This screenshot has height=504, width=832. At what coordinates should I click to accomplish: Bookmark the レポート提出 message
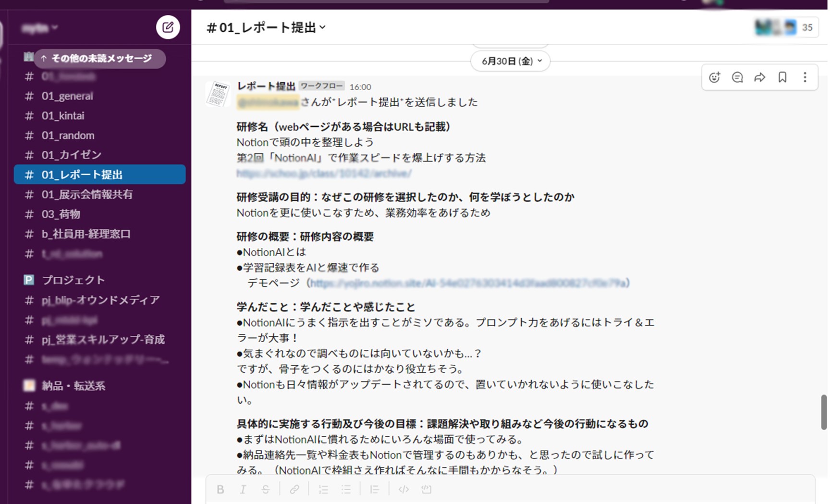tap(782, 77)
